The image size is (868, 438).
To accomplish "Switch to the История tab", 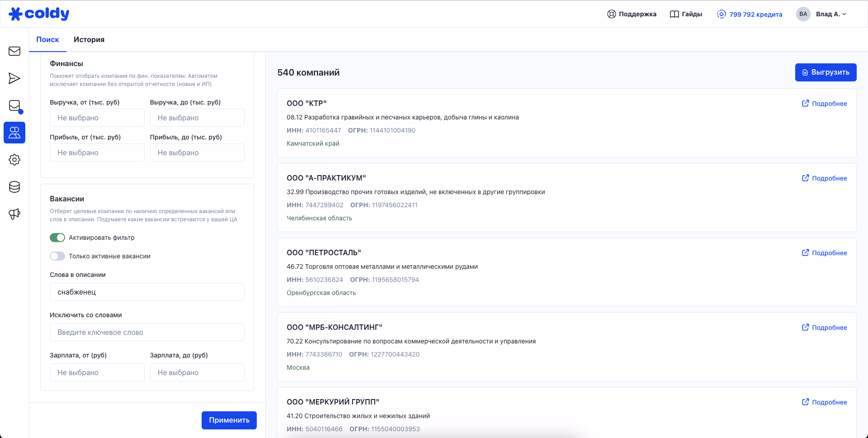I will click(x=89, y=40).
